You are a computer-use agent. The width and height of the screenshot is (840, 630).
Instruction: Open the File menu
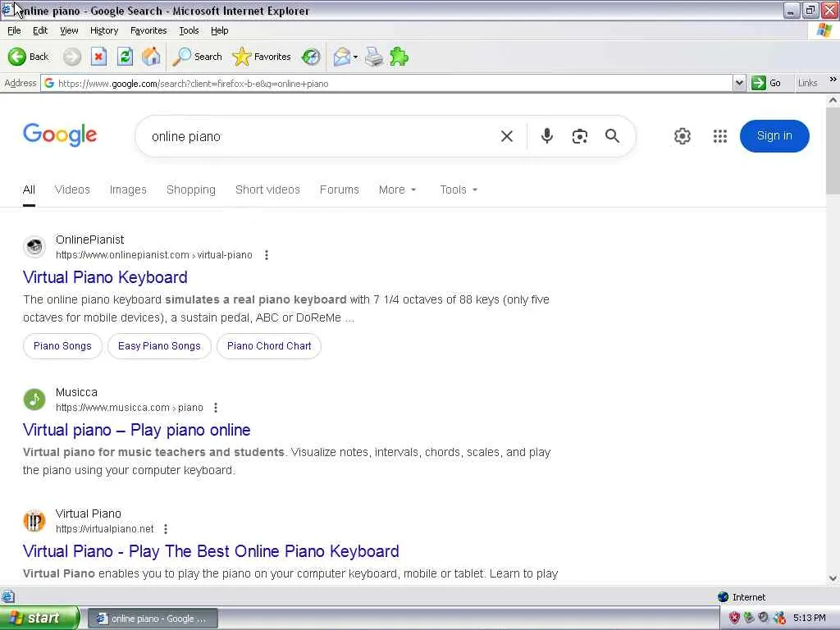[14, 30]
